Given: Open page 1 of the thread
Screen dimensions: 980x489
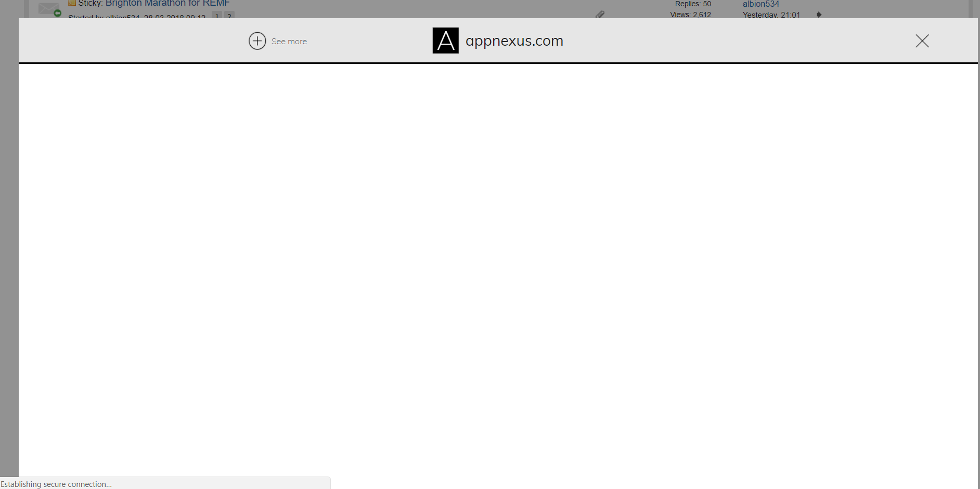Looking at the screenshot, I should [x=217, y=16].
